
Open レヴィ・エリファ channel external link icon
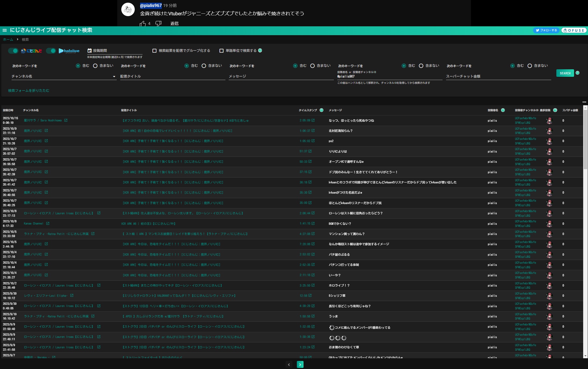(x=72, y=295)
